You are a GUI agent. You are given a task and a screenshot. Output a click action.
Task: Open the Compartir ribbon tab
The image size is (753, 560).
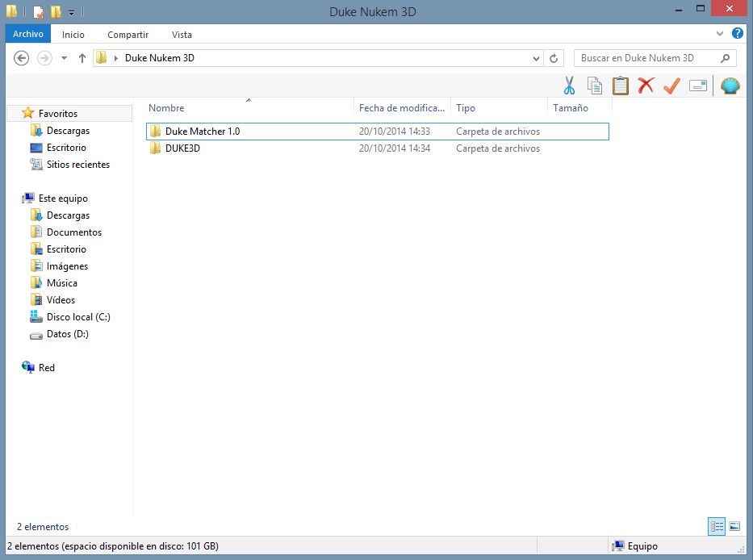point(128,35)
